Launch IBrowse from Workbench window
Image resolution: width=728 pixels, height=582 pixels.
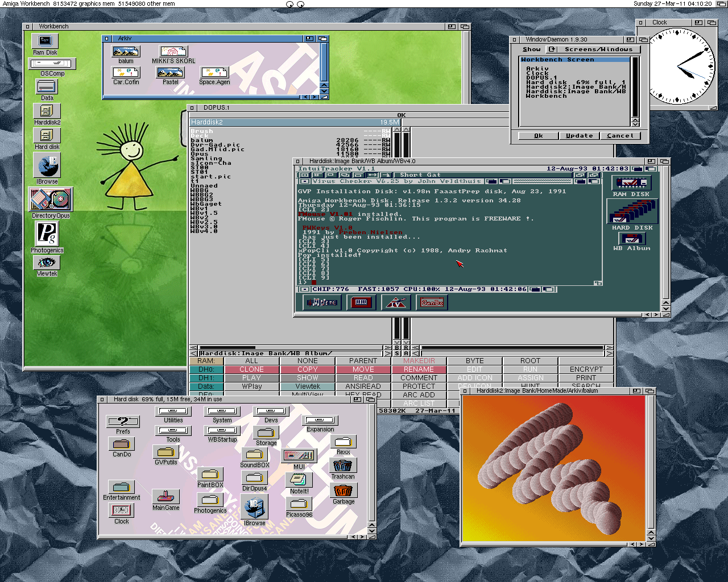click(48, 167)
